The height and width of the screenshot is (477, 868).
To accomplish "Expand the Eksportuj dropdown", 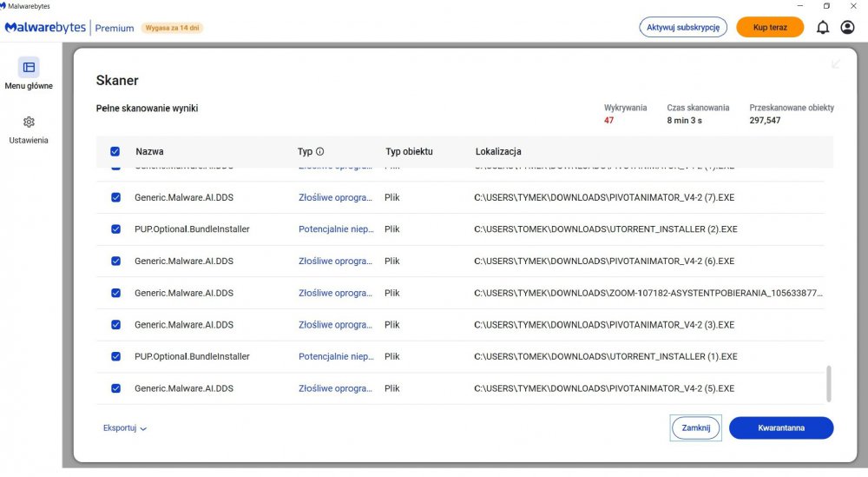I will coord(125,428).
